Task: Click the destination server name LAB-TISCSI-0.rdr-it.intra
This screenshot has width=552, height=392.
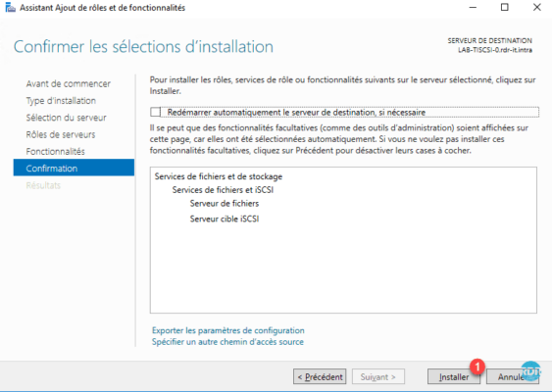Action: point(495,50)
